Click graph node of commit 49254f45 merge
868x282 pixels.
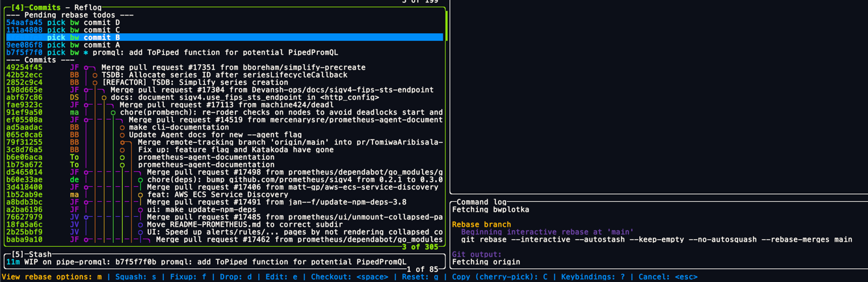pos(86,68)
